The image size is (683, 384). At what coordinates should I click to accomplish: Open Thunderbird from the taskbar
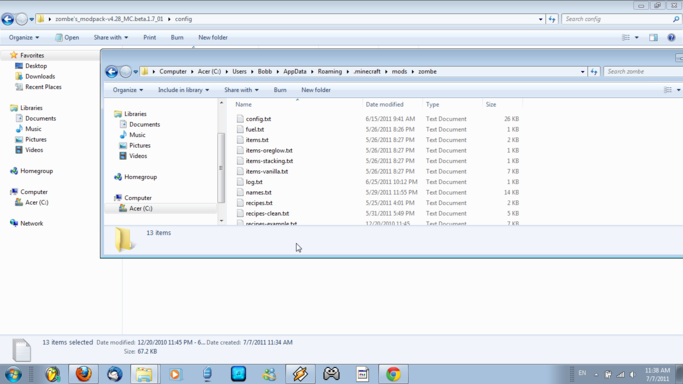(x=115, y=374)
